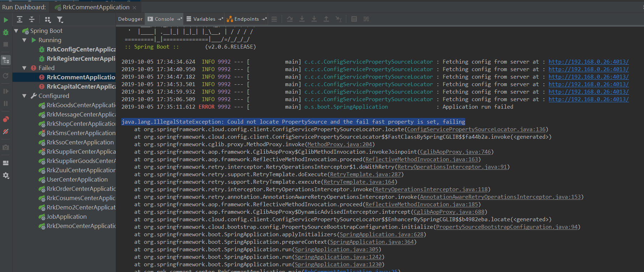Click the Step Out debugger icon
Image resolution: width=644 pixels, height=272 pixels.
pyautogui.click(x=326, y=19)
